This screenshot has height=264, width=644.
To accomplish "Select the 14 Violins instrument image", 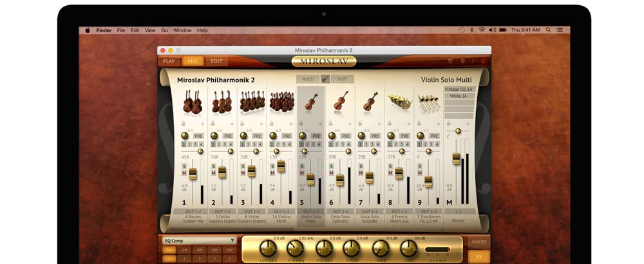I will click(x=281, y=101).
